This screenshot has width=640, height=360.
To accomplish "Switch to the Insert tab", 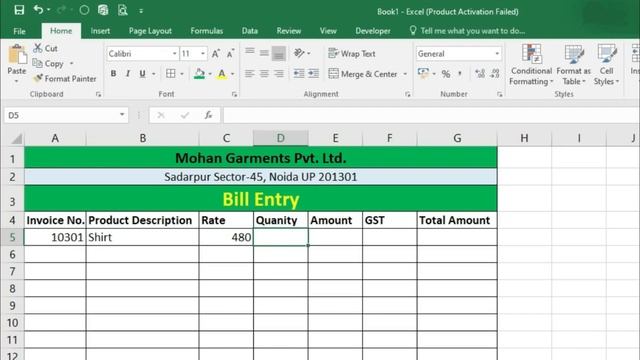I will [100, 31].
